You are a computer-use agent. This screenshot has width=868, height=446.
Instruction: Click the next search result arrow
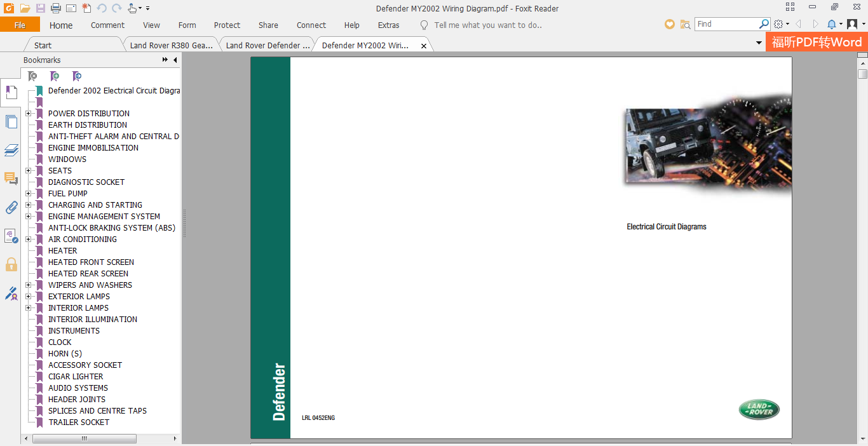pos(816,24)
